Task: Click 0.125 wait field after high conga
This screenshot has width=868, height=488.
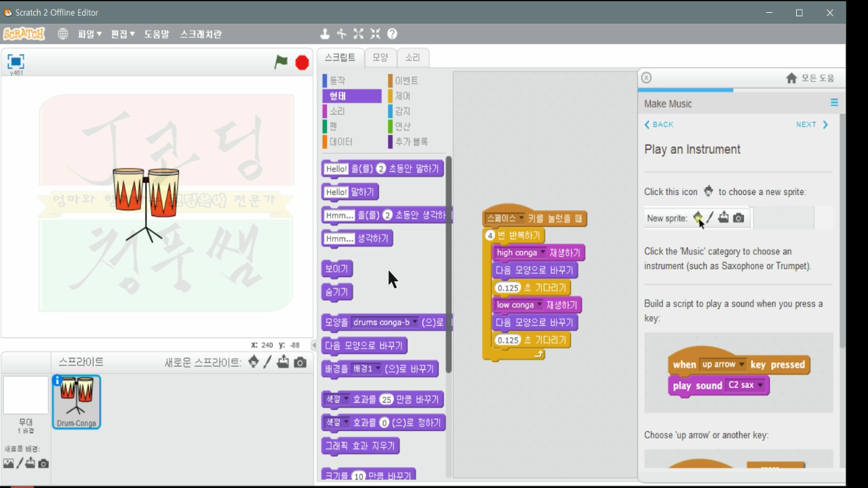Action: point(507,288)
